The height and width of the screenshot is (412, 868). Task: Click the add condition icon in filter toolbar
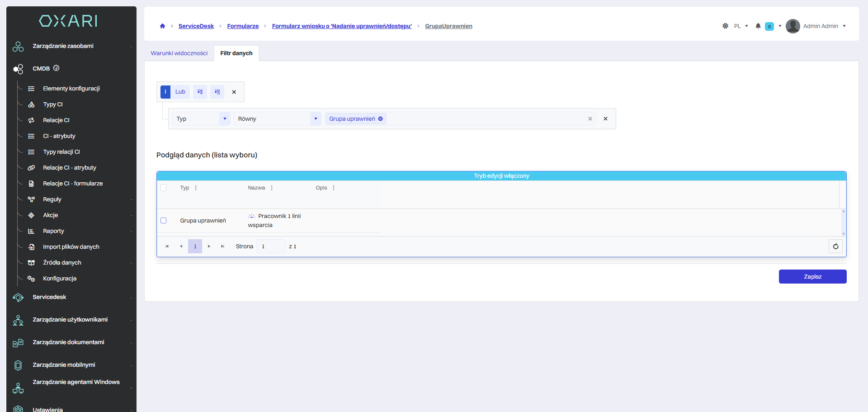[x=200, y=92]
